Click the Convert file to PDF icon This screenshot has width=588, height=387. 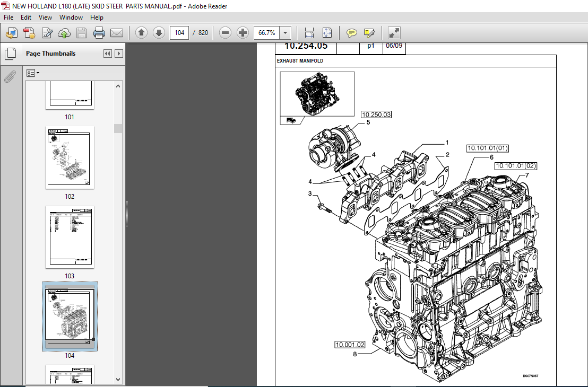(x=29, y=33)
